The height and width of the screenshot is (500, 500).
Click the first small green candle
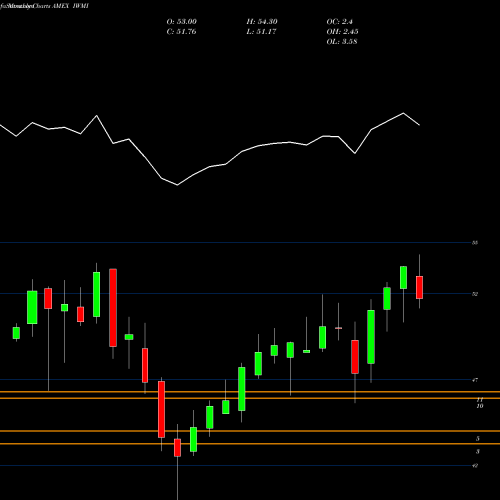pyautogui.click(x=16, y=333)
